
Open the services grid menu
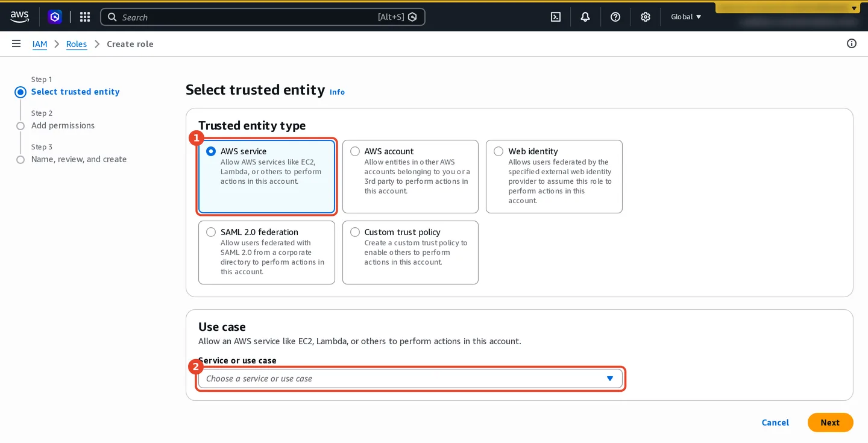[85, 17]
